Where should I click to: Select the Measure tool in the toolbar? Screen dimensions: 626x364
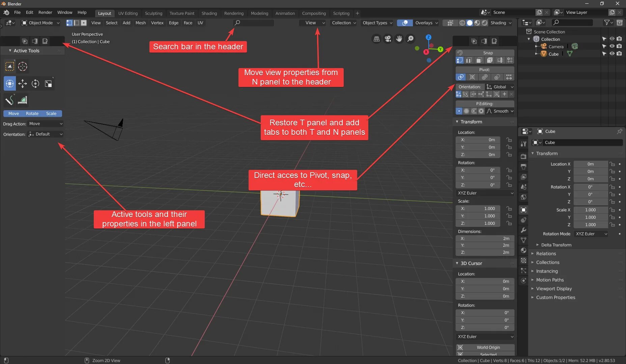tap(23, 100)
